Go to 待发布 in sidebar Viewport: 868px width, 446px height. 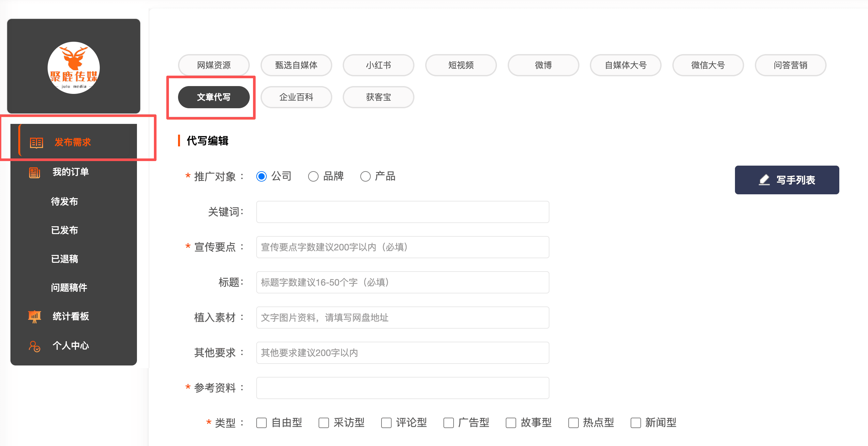[x=64, y=201]
